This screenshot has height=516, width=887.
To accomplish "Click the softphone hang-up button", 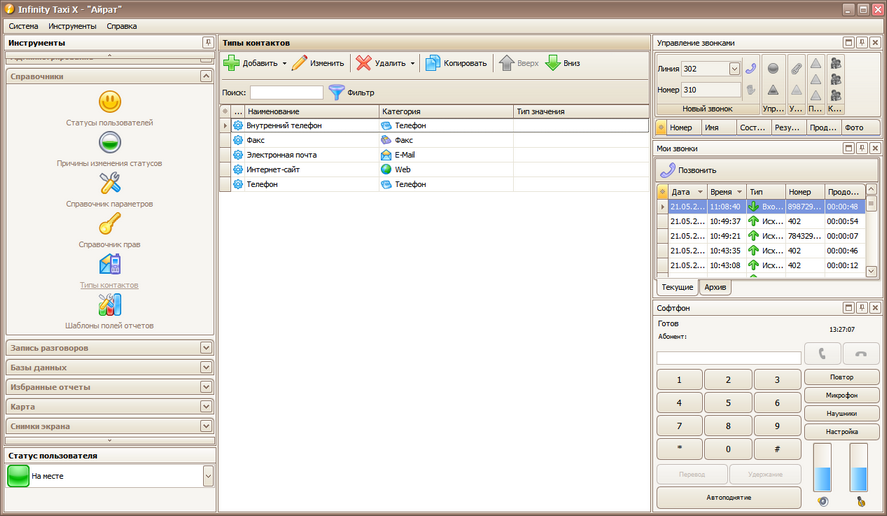I will pyautogui.click(x=861, y=354).
